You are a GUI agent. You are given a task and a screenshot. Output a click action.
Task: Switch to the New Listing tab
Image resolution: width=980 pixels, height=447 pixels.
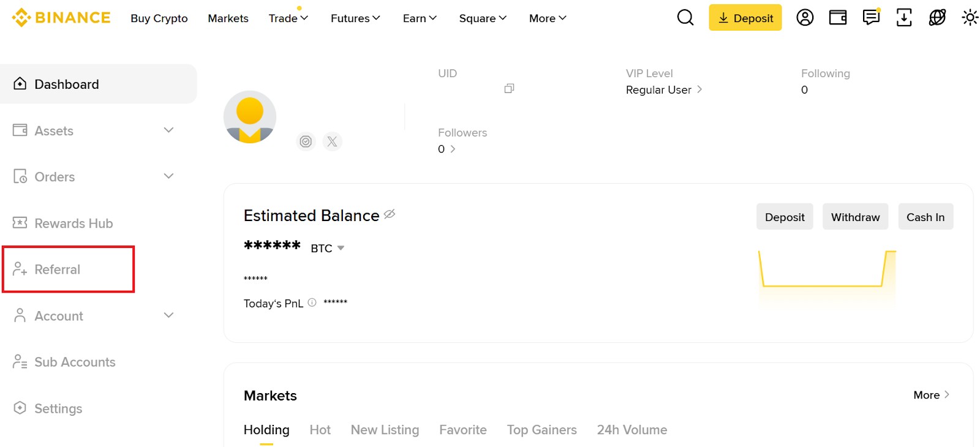coord(385,430)
